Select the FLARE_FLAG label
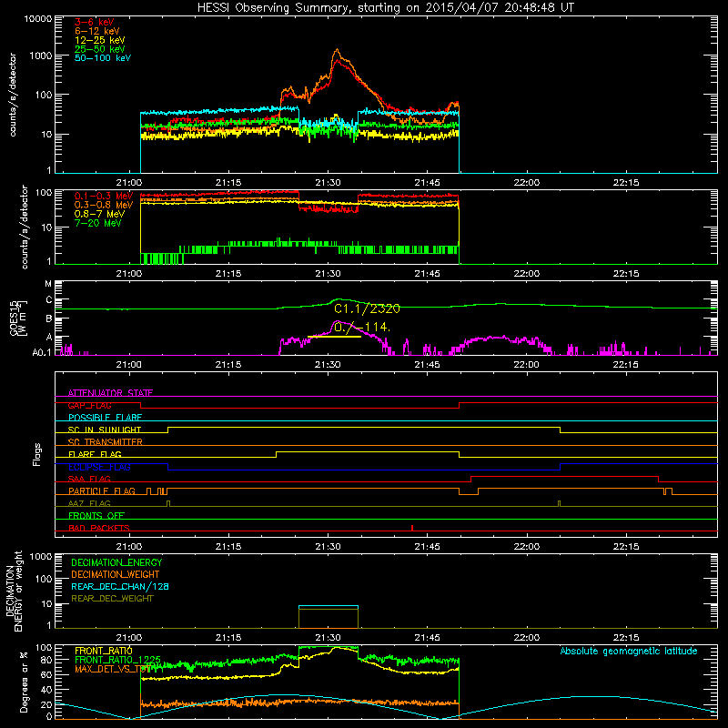 pyautogui.click(x=95, y=454)
